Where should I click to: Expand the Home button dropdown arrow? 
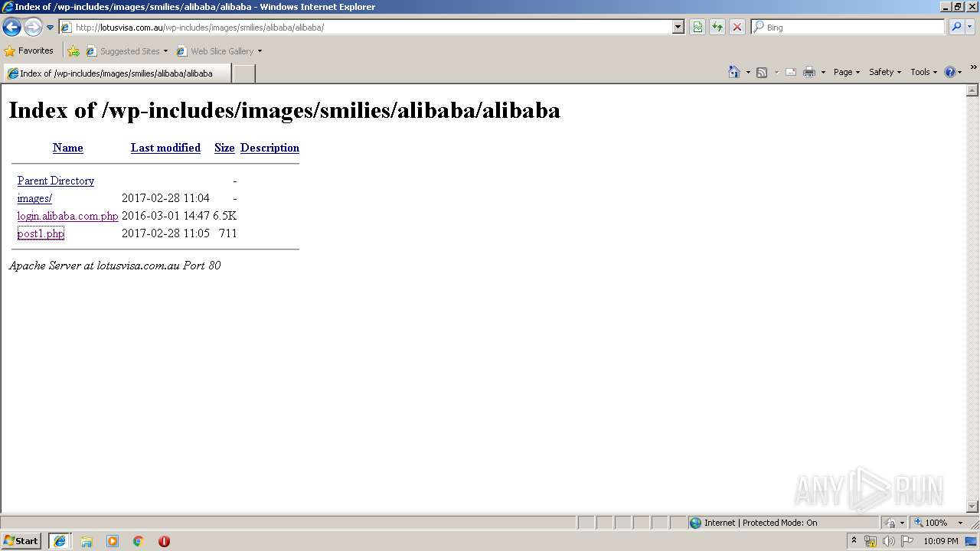pyautogui.click(x=748, y=72)
